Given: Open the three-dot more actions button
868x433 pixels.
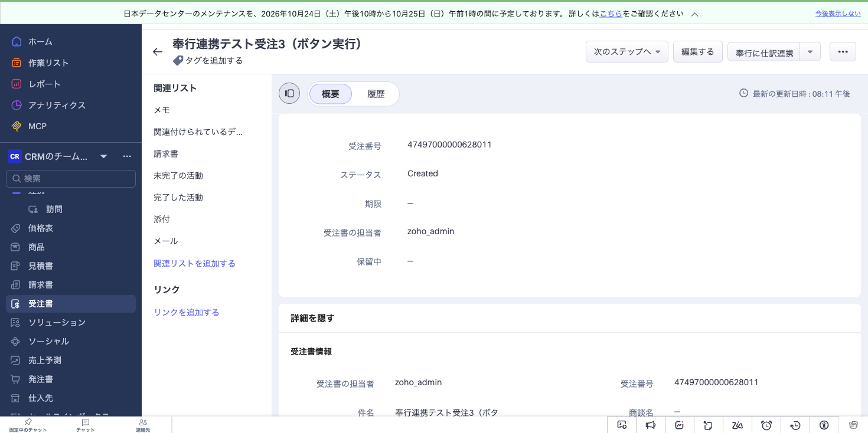Looking at the screenshot, I should pos(843,52).
